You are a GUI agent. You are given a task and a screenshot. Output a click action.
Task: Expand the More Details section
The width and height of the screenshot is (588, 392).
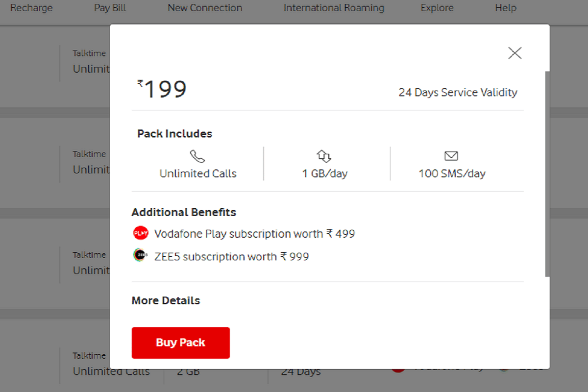[165, 300]
